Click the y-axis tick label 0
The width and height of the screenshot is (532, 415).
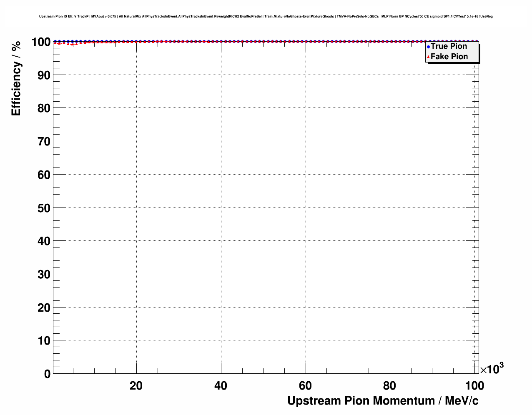pos(47,374)
